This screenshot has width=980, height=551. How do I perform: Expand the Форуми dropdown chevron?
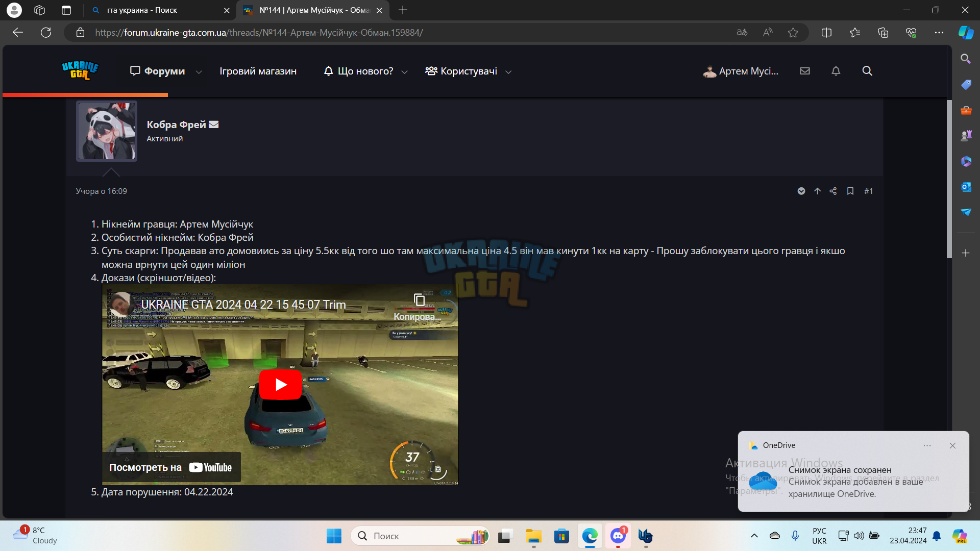pos(199,72)
